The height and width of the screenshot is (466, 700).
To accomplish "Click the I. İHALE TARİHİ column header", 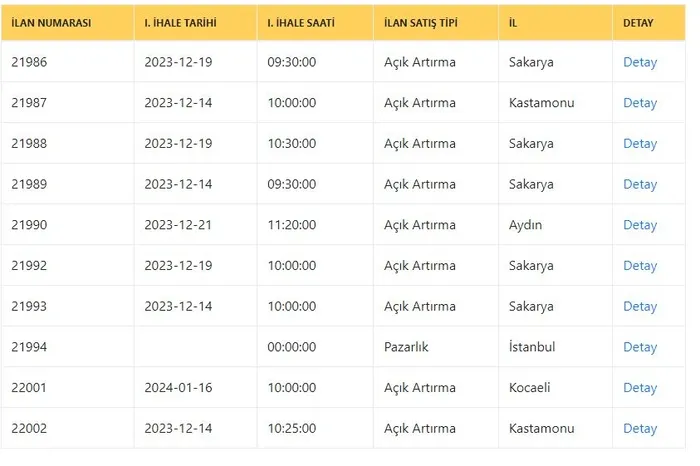I will pos(179,22).
